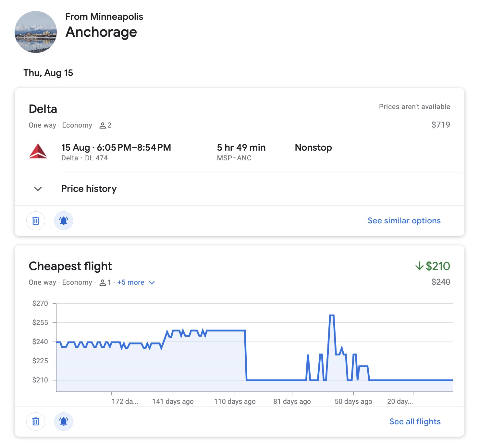
Task: Select the Delta flight card header
Action: pyautogui.click(x=43, y=109)
